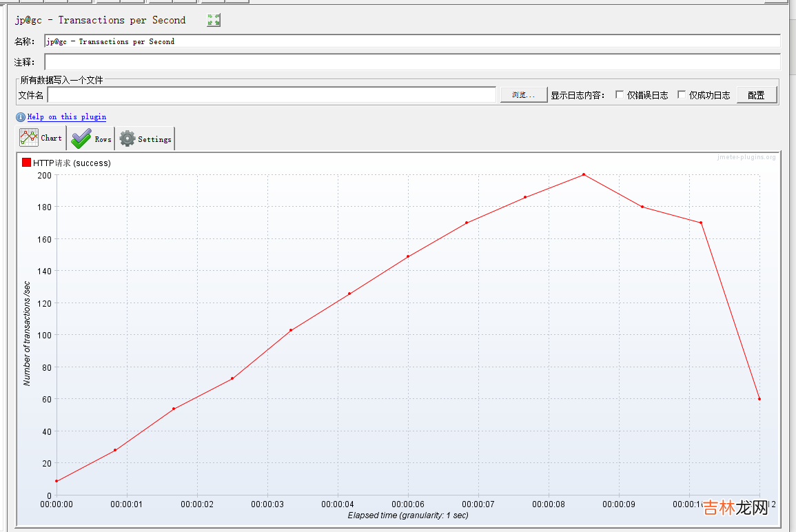Focus the 注释 comment field
The image size is (796, 532).
tap(412, 62)
